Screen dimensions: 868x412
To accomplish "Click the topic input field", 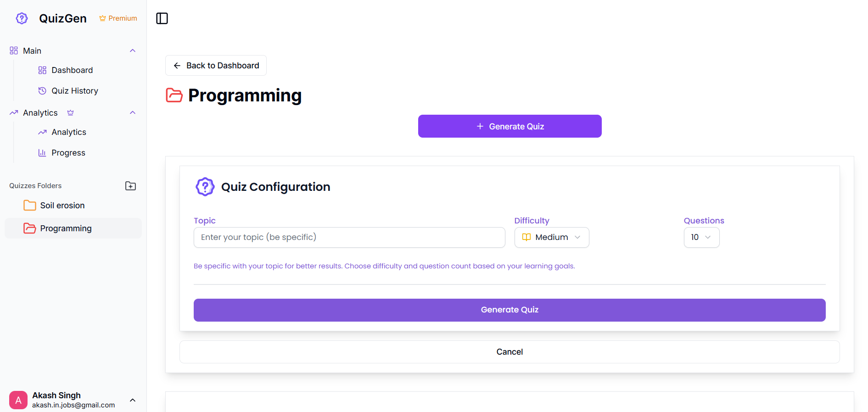I will [x=349, y=238].
